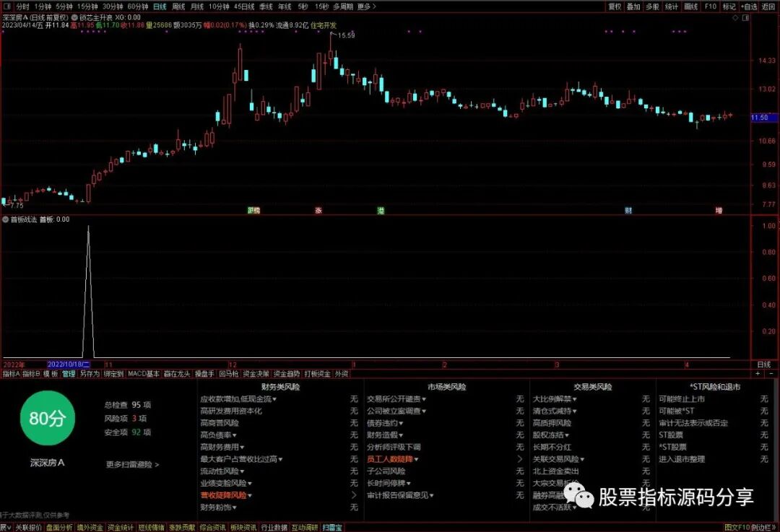Click the diamond icon at chart top right
780x532 pixels.
tap(735, 18)
